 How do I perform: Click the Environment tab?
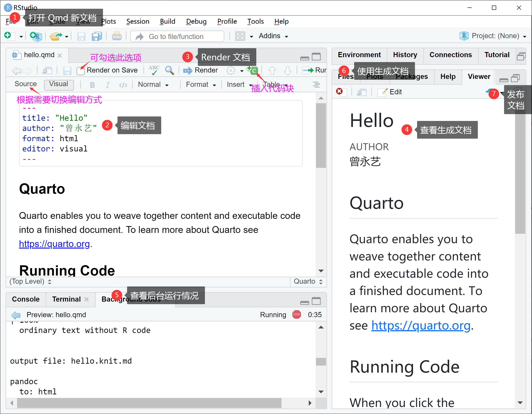[359, 55]
